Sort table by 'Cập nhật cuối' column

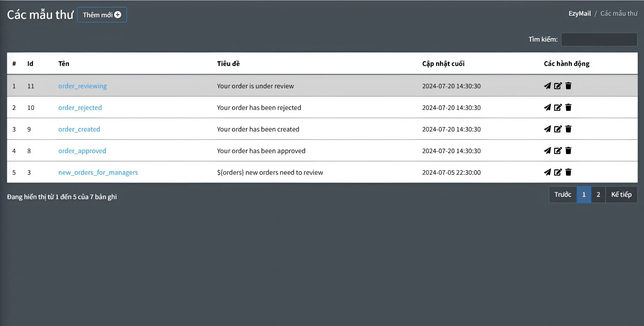pyautogui.click(x=443, y=64)
